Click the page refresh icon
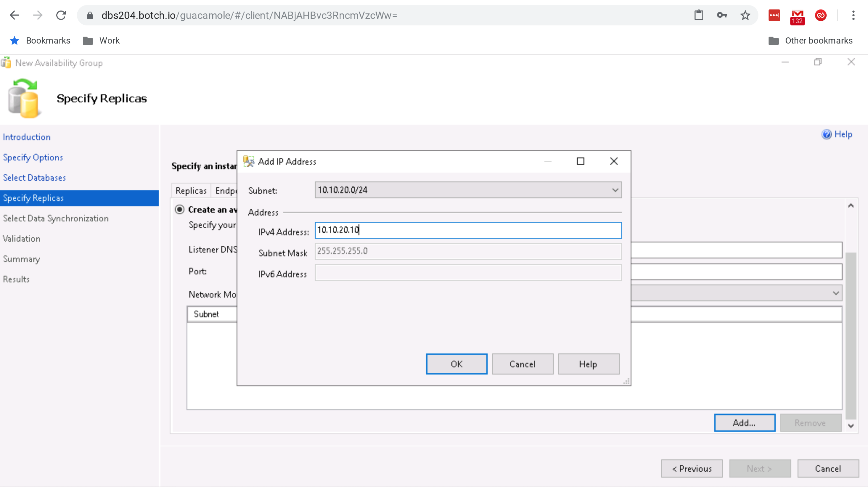 pos(61,15)
